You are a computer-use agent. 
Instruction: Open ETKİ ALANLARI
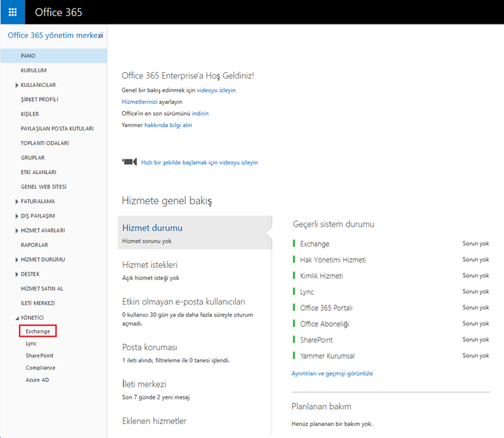[39, 172]
